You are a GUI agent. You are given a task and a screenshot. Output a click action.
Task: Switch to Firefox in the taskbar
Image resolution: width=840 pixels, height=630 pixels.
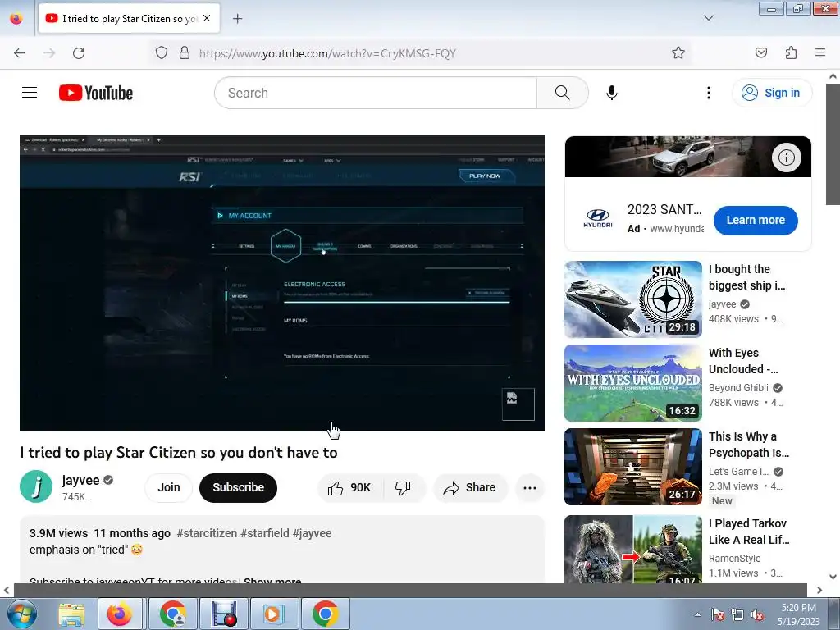click(120, 614)
